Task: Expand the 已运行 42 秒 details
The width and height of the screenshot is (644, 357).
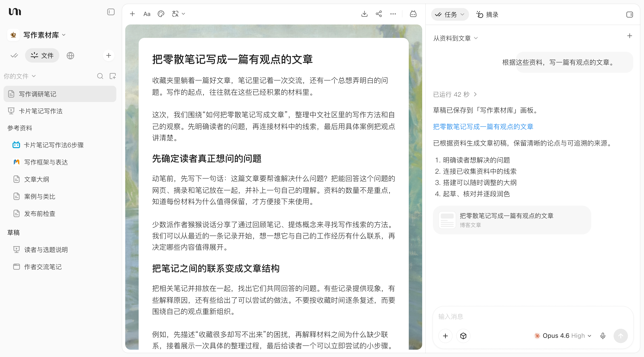Action: 455,94
